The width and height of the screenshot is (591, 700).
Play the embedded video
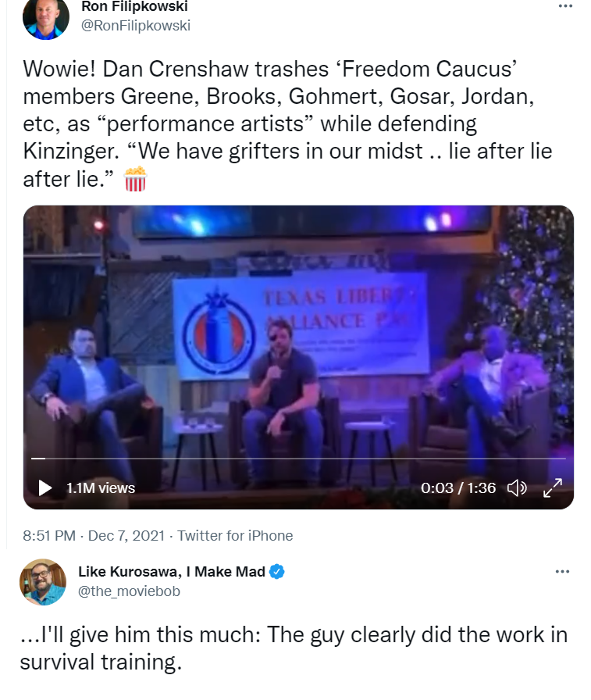[x=45, y=488]
